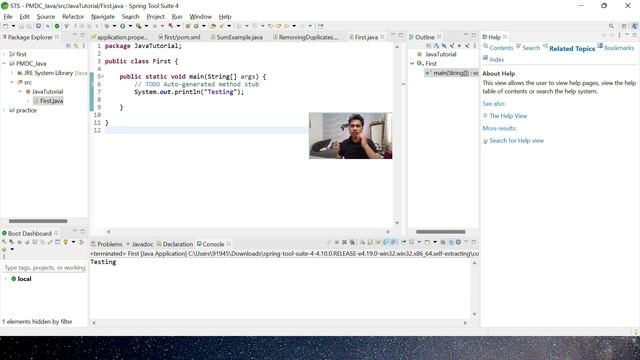
Task: Open dropdown next to Open Console icon
Action: (x=435, y=242)
